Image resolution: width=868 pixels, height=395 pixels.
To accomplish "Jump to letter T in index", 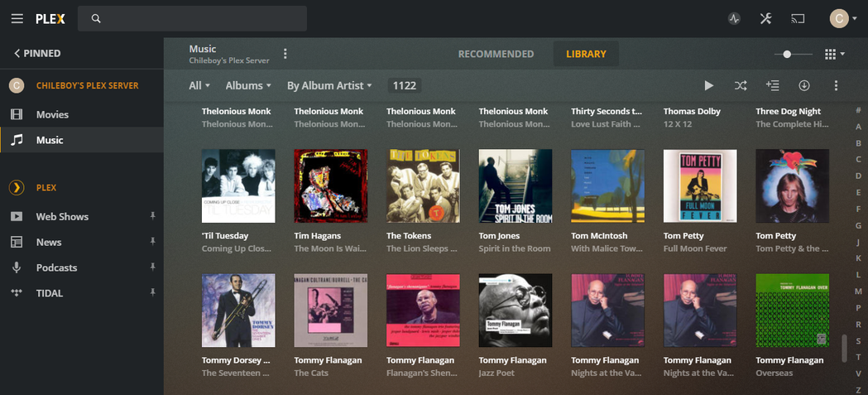I will (x=858, y=358).
